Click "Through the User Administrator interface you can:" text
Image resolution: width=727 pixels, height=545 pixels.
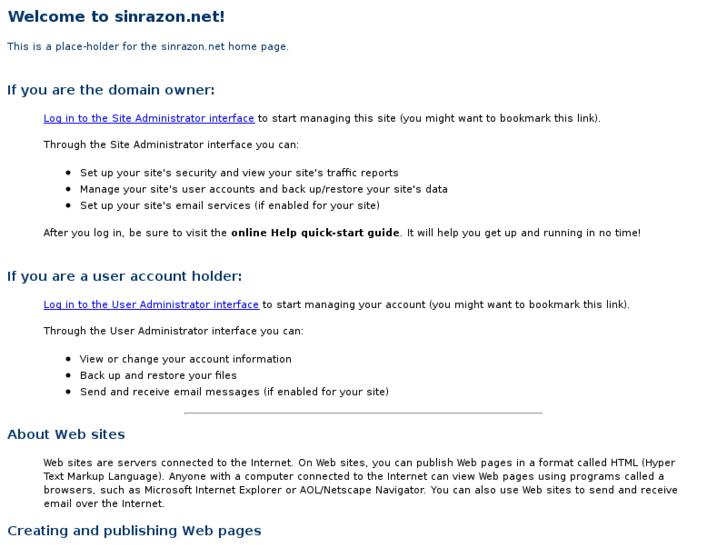coord(173,330)
